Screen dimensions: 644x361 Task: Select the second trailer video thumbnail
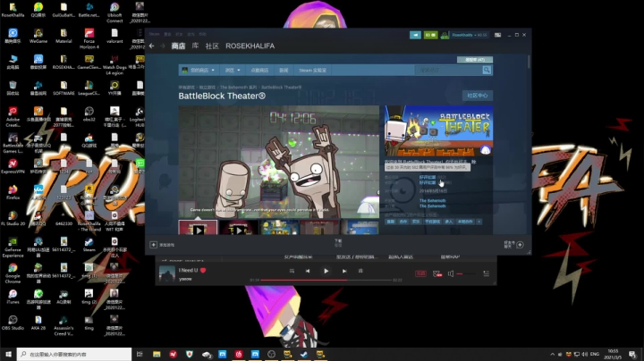pos(238,228)
